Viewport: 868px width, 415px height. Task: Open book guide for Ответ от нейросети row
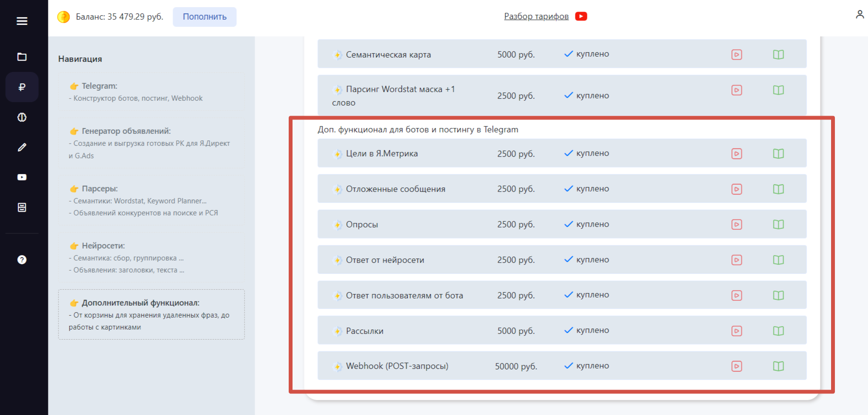click(778, 260)
